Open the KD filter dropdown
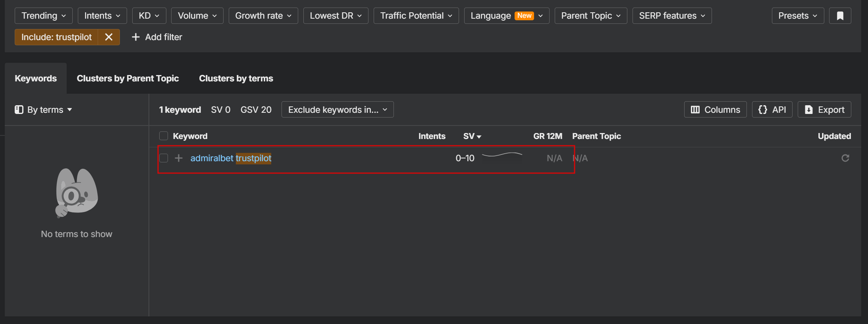The image size is (868, 324). coord(149,16)
